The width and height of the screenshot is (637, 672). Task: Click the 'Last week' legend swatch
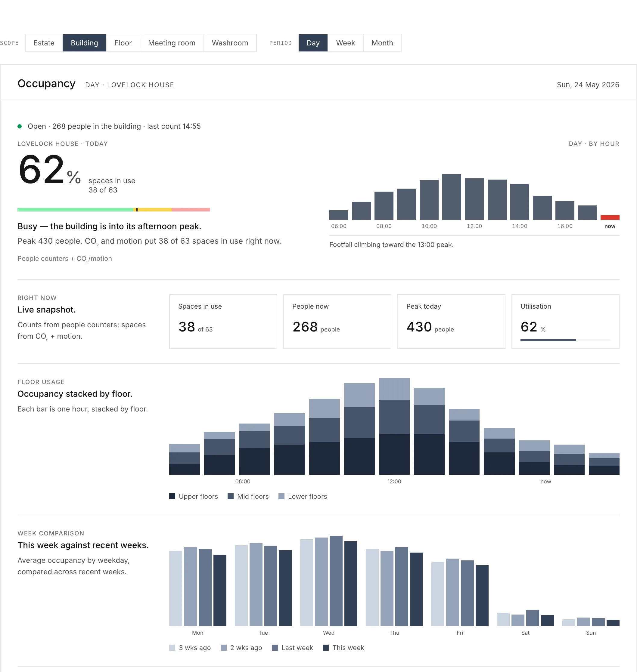(x=275, y=648)
